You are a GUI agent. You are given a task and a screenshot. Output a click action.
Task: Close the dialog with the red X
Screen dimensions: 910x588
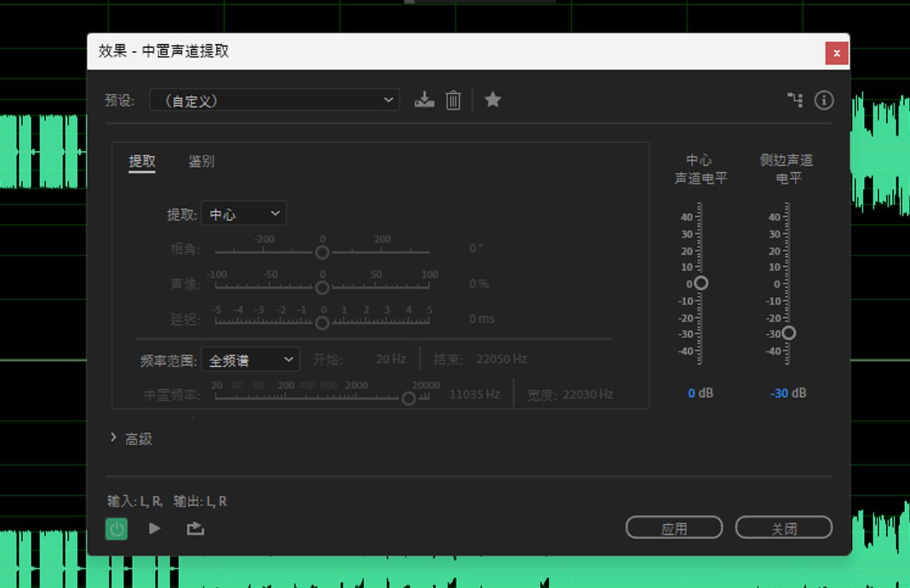pos(836,52)
